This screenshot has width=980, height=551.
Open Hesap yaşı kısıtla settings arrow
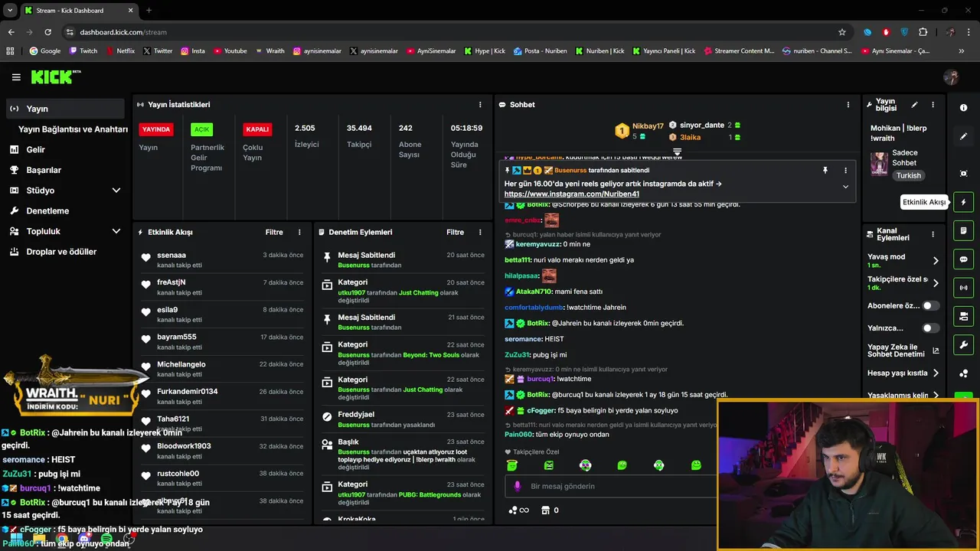935,373
